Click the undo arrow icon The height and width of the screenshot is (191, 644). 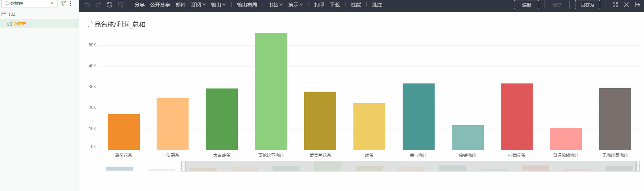(x=87, y=5)
